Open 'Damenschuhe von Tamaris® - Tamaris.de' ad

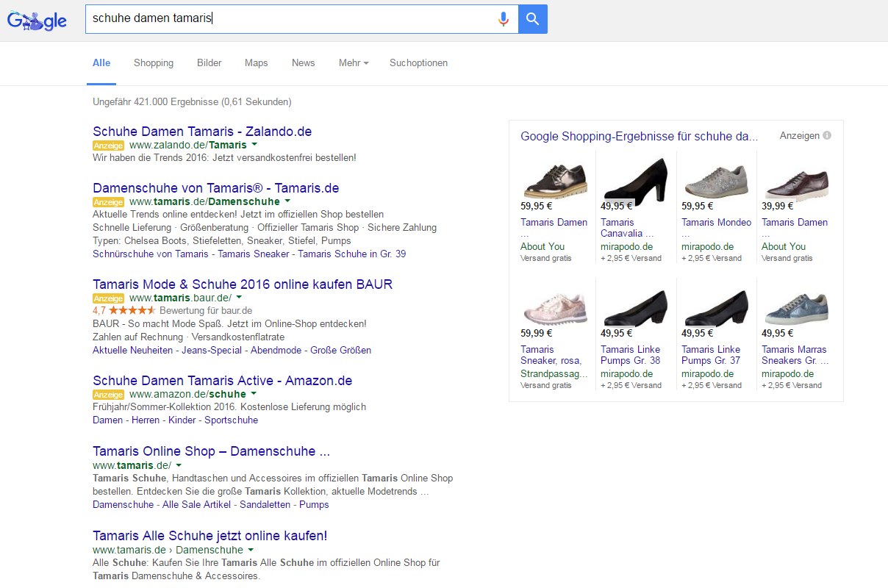(x=216, y=188)
